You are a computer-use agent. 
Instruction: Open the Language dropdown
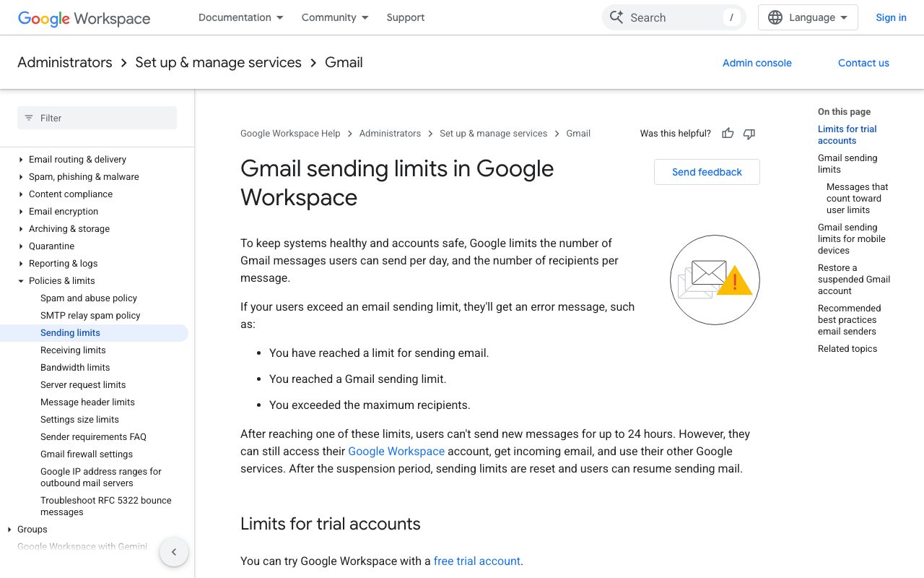point(808,17)
